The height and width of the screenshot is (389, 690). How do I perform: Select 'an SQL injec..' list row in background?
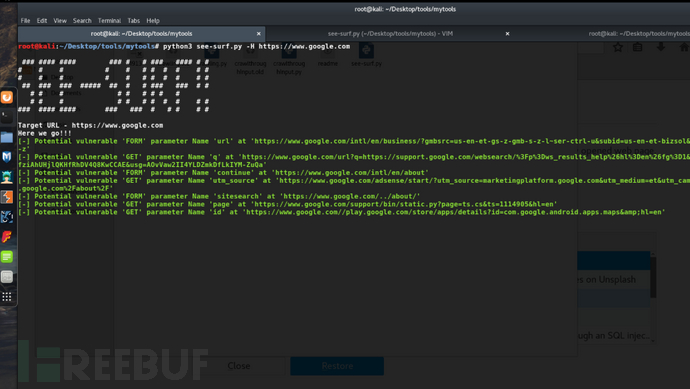(x=614, y=336)
